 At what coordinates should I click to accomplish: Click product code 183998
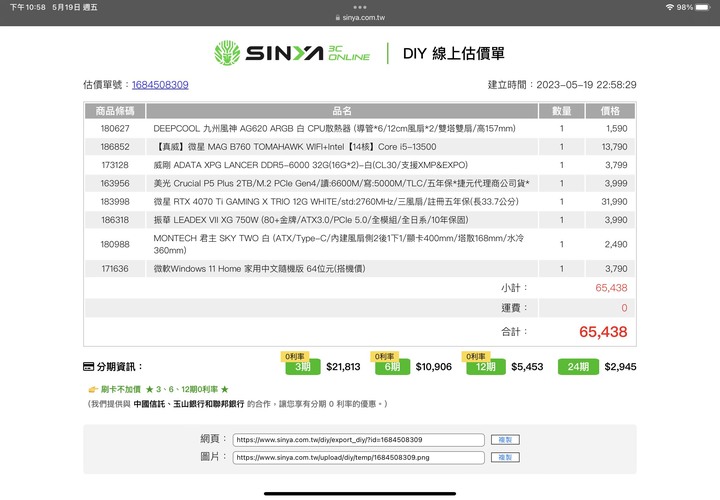click(x=115, y=202)
